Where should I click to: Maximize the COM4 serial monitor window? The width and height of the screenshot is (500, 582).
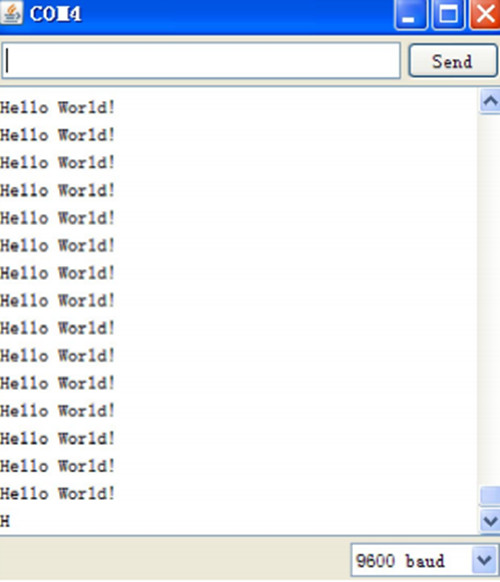click(x=448, y=14)
